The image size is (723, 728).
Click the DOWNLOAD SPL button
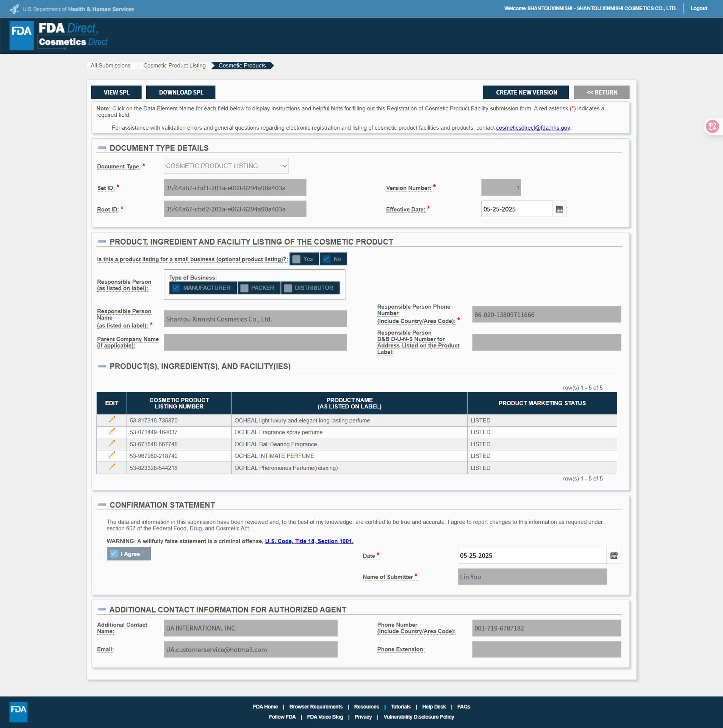181,93
